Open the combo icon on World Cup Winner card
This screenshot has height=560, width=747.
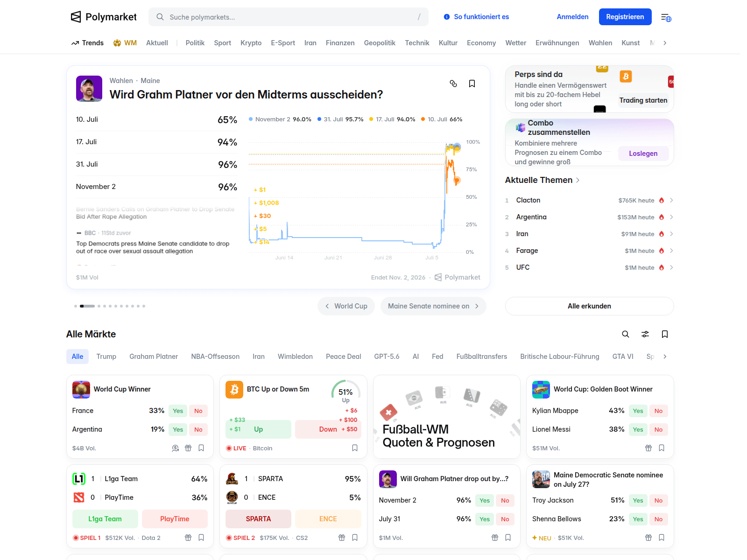click(x=176, y=448)
